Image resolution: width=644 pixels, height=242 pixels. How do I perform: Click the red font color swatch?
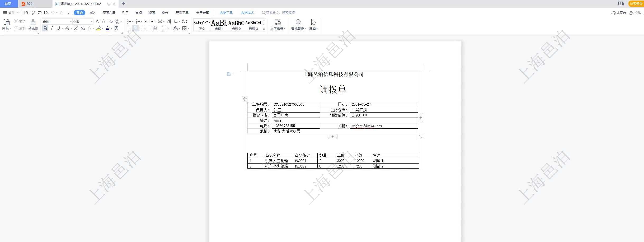tap(107, 28)
